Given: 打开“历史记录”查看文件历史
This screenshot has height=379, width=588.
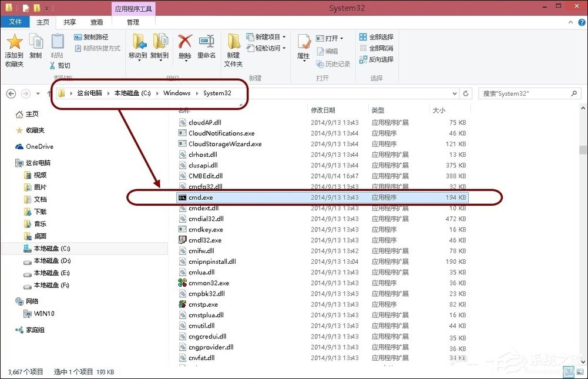Looking at the screenshot, I should [331, 64].
